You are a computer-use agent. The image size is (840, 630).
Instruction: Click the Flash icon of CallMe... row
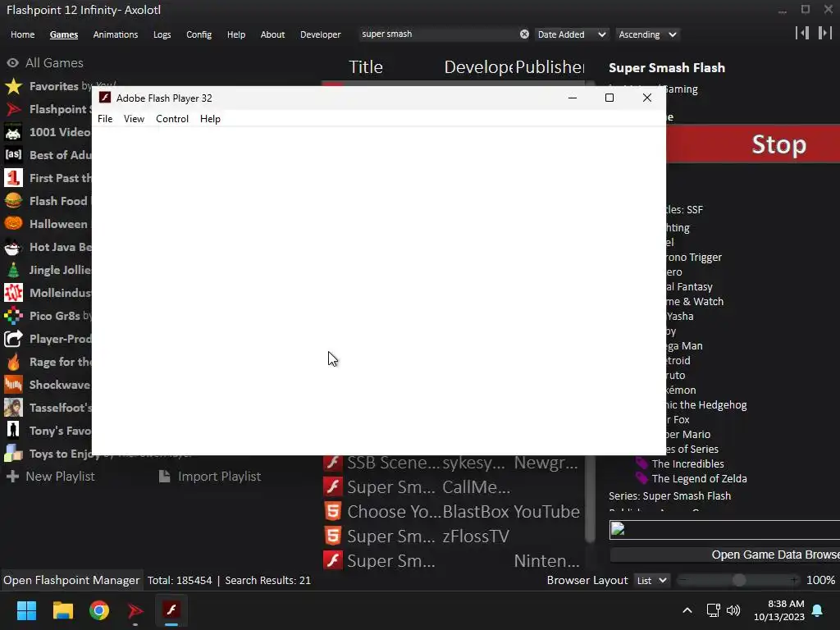click(x=333, y=487)
